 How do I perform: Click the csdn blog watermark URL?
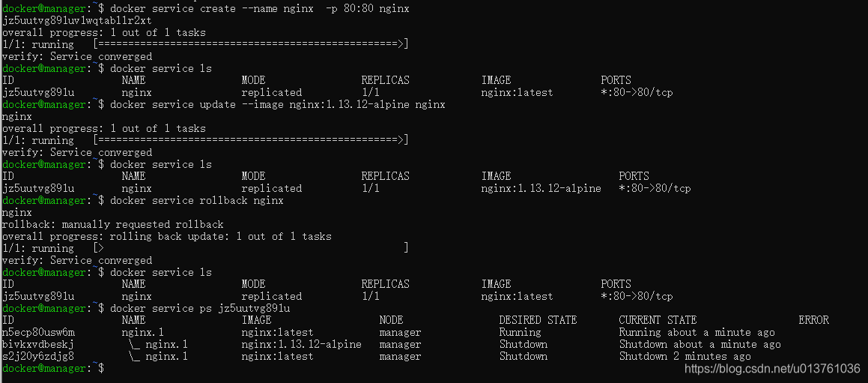773,368
